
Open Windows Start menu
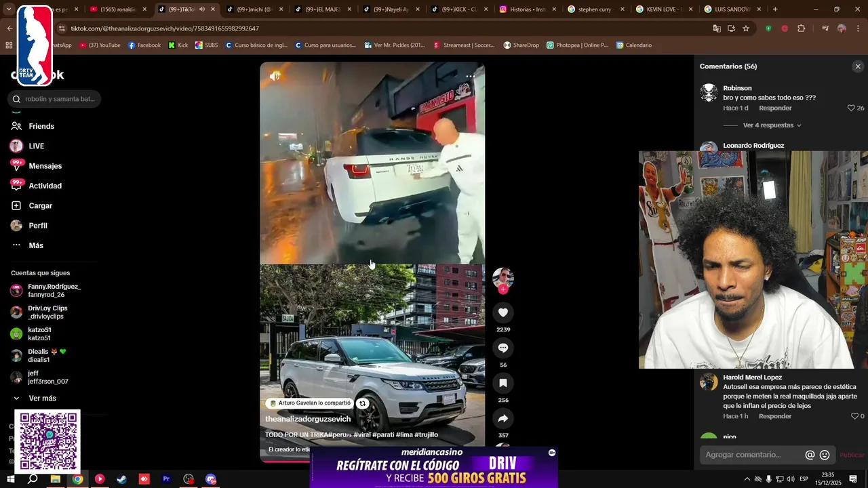pyautogui.click(x=10, y=479)
